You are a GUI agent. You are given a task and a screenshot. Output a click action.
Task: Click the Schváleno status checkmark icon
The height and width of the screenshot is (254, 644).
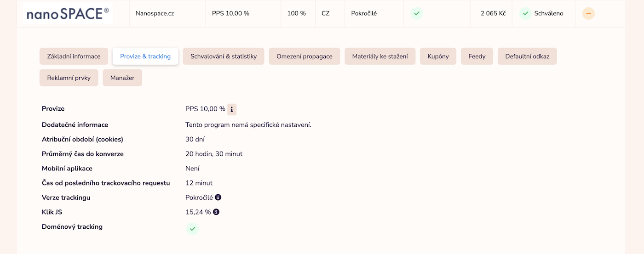pos(525,13)
